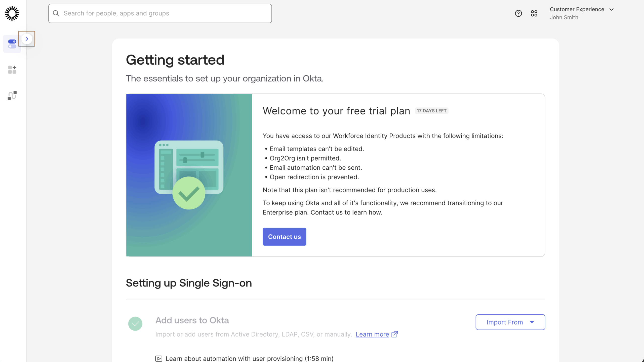Play the user provisioning tutorial video icon
Screen dimensions: 644x362
159,358
